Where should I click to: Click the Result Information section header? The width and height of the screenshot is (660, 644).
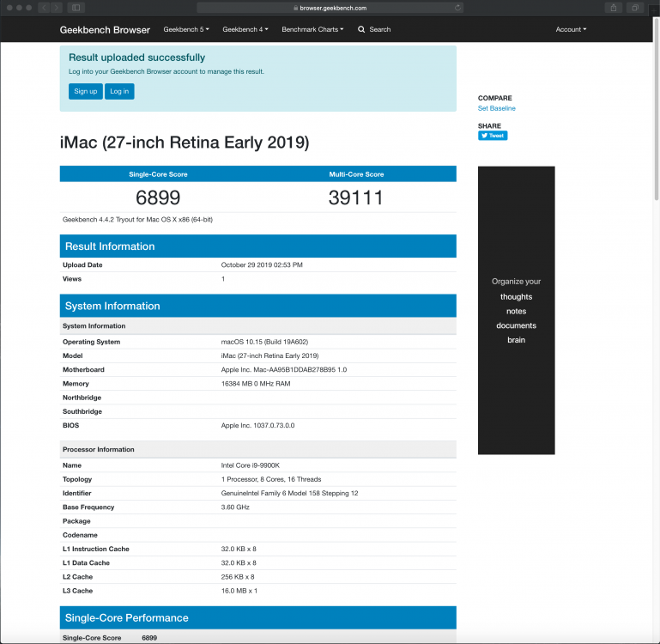(258, 246)
